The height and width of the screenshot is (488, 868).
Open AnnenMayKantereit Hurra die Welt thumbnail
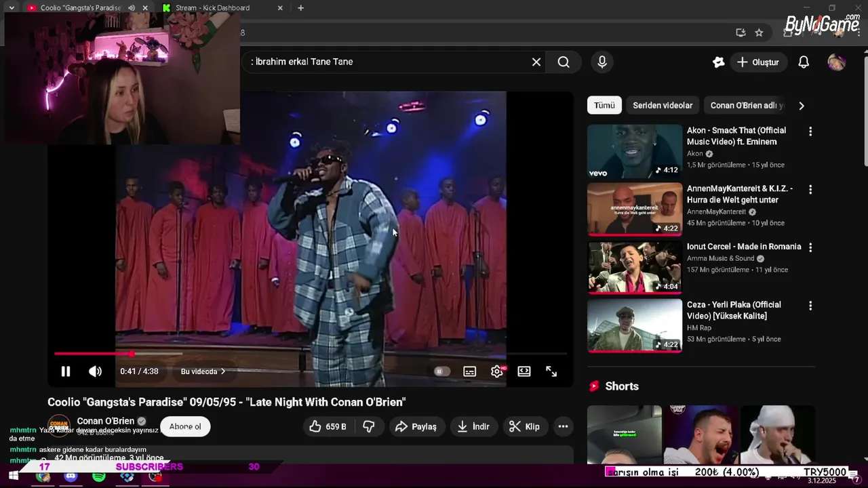(x=635, y=209)
